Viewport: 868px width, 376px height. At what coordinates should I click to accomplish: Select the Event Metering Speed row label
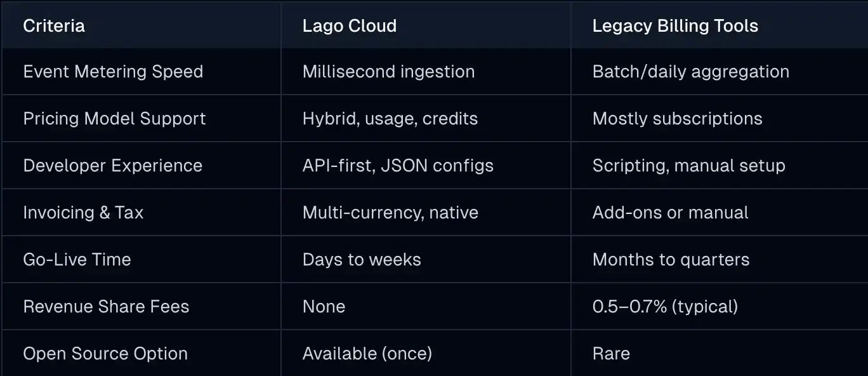(113, 72)
